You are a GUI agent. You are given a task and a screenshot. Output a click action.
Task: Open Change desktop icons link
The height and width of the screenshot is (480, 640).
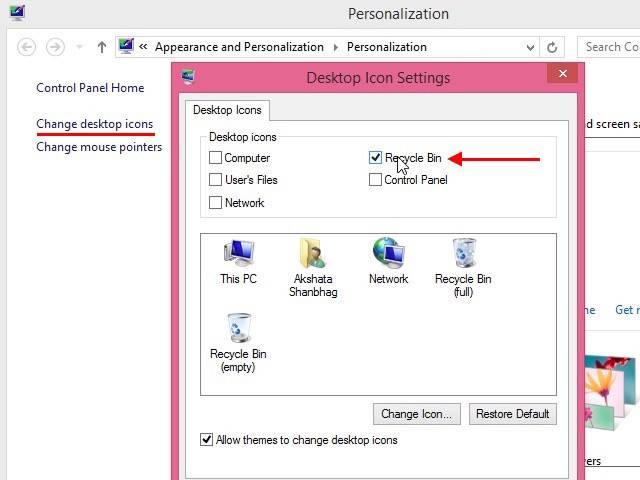pyautogui.click(x=95, y=124)
